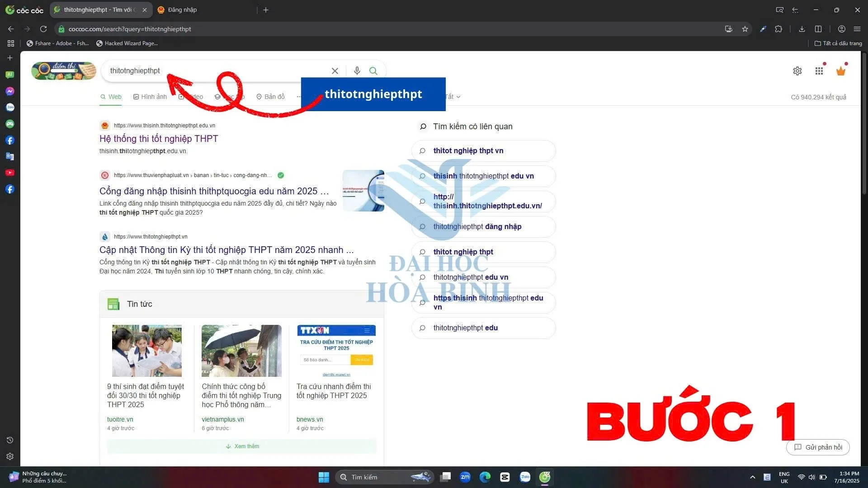This screenshot has width=868, height=488.
Task: Toggle split view panel icon in toolbar
Action: pos(818,29)
